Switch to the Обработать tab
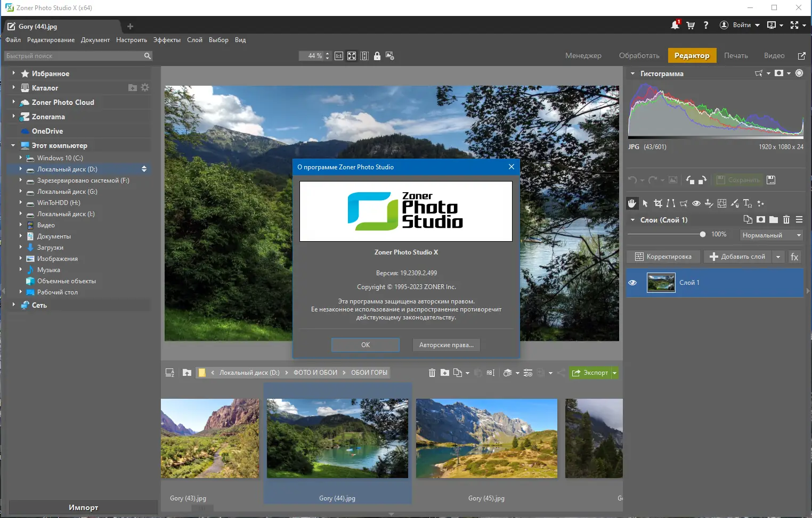Screen dimensions: 812x518 639,55
